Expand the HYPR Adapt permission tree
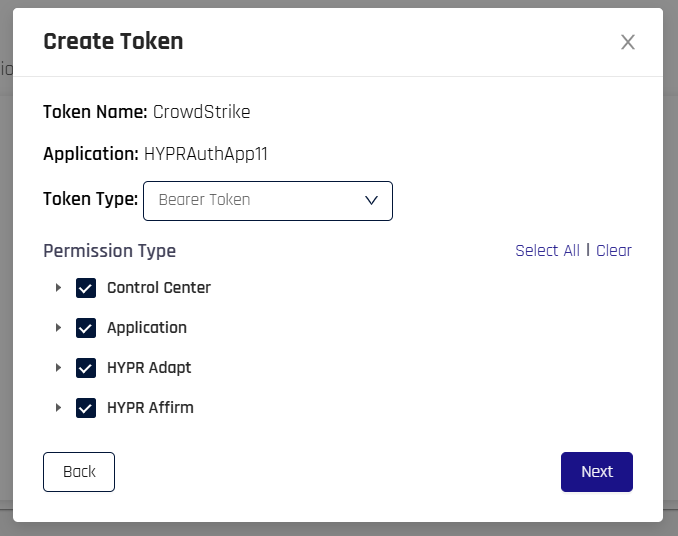This screenshot has height=536, width=678. pyautogui.click(x=58, y=368)
